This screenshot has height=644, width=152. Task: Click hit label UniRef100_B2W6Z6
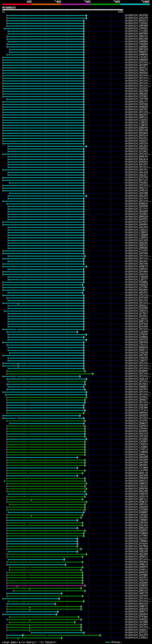(x=136, y=585)
